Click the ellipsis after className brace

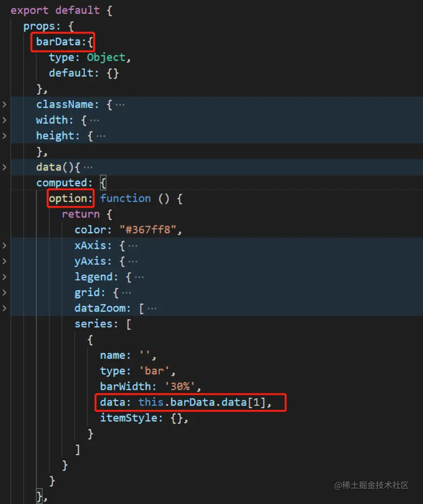pyautogui.click(x=120, y=105)
